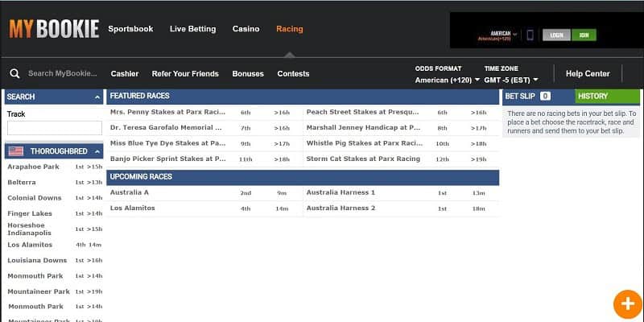This screenshot has width=644, height=322.
Task: Click the Track input field
Action: 55,128
